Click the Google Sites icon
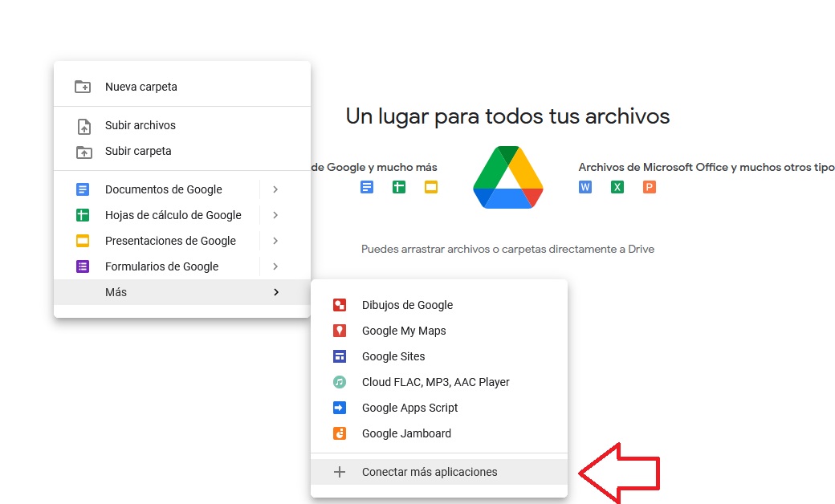Image resolution: width=835 pixels, height=504 pixels. point(340,356)
